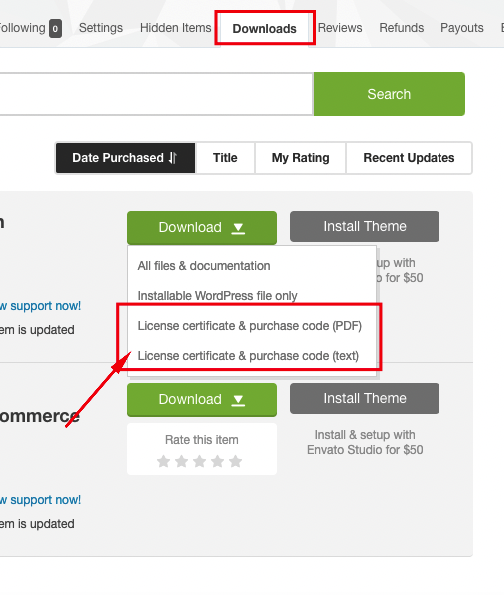The width and height of the screenshot is (504, 595).
Task: Select Installable WordPress file only
Action: 217,296
